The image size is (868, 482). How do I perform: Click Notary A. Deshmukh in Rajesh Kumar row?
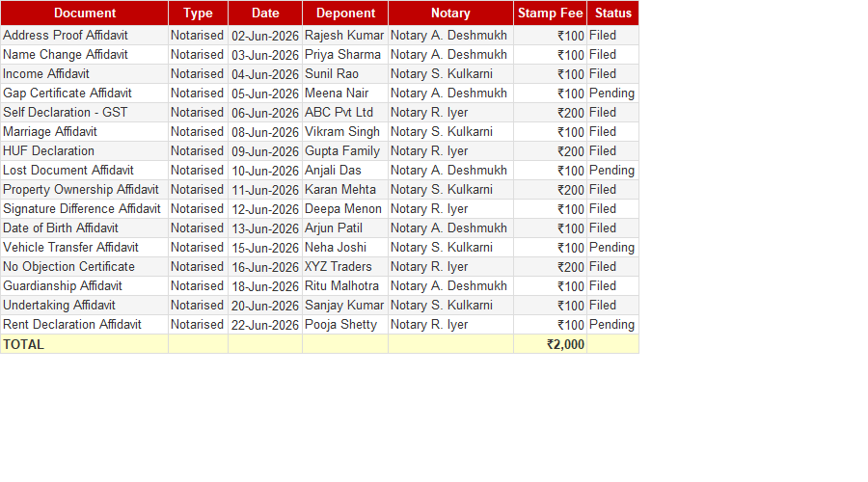[x=450, y=36]
